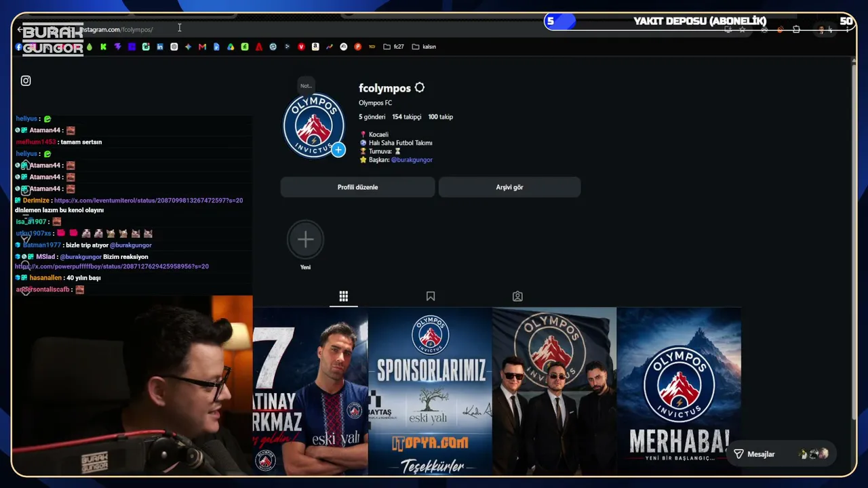The width and height of the screenshot is (868, 488).
Task: Open the Gemini sparkle bookmark icon
Action: click(188, 47)
